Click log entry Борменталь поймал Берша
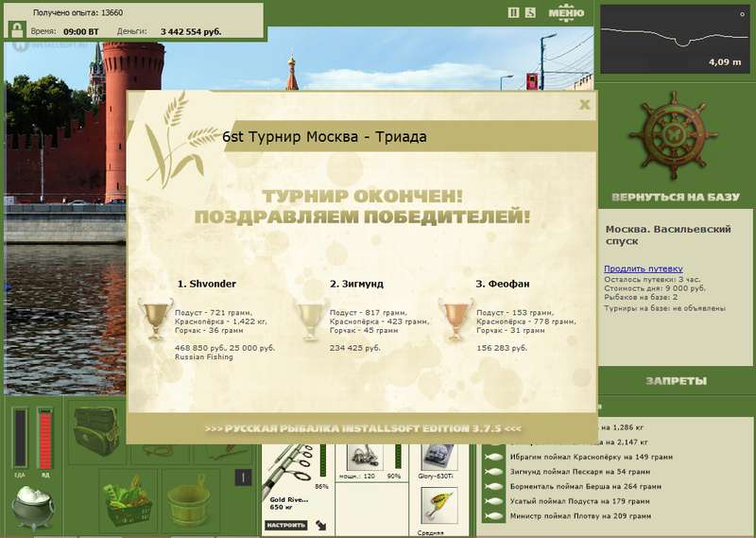756x538 pixels. pyautogui.click(x=586, y=487)
